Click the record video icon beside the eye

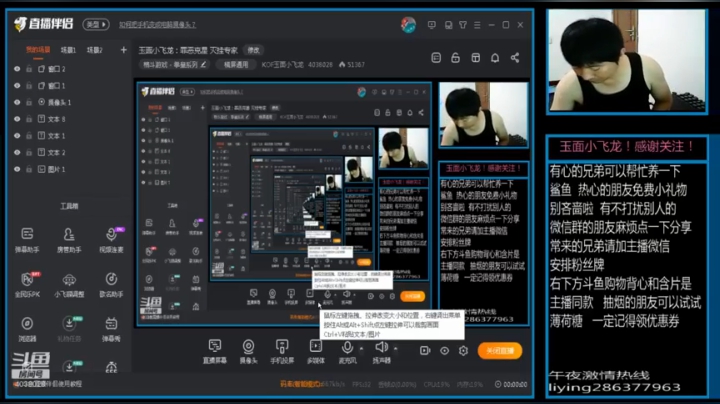[425, 351]
